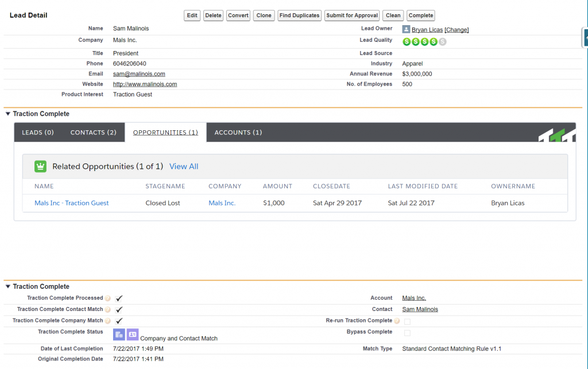Open help for Traction Complete Processed

click(x=107, y=298)
